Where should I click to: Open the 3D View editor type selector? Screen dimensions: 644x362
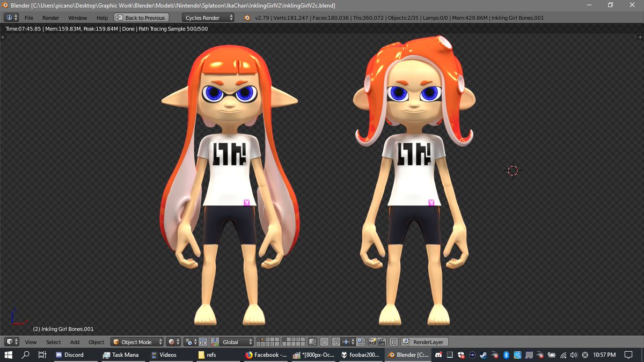tap(11, 342)
